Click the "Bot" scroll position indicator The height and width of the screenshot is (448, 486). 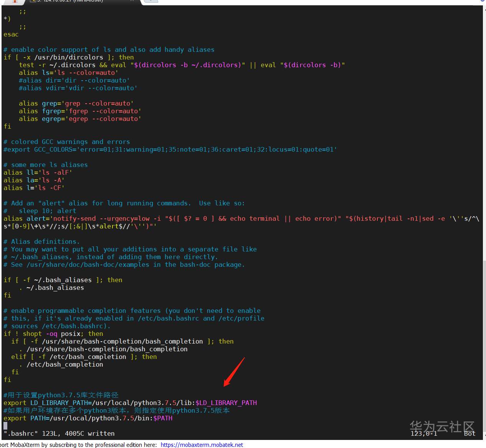[x=470, y=433]
